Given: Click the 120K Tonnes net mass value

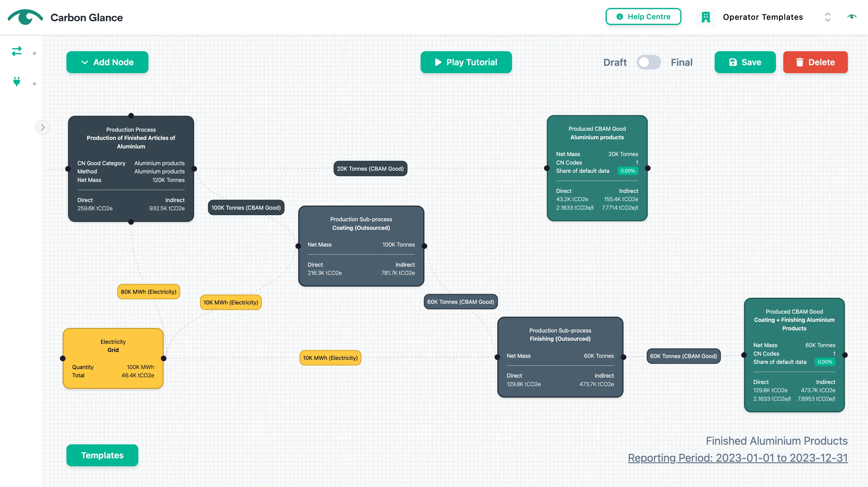Looking at the screenshot, I should [x=168, y=180].
